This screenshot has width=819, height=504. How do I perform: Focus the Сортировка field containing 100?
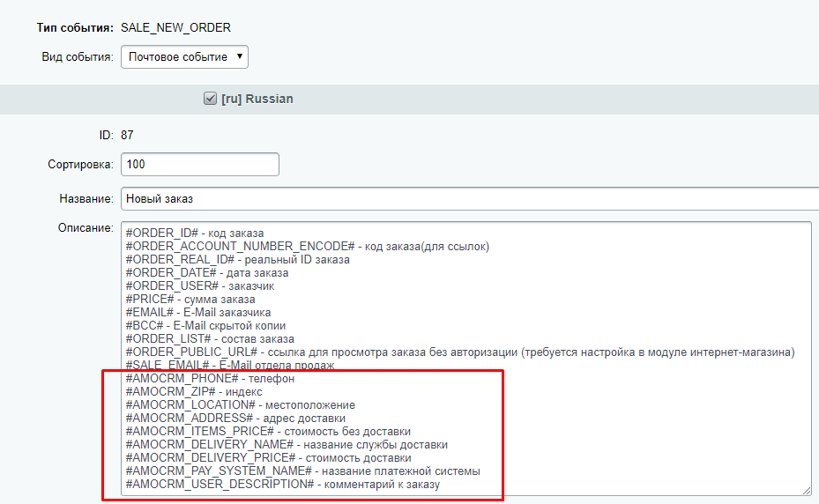click(x=199, y=165)
